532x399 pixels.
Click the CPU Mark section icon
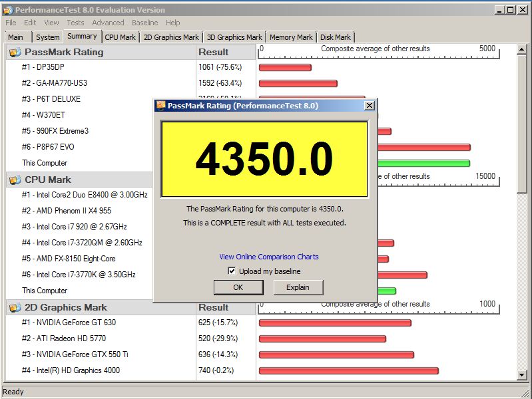15,180
